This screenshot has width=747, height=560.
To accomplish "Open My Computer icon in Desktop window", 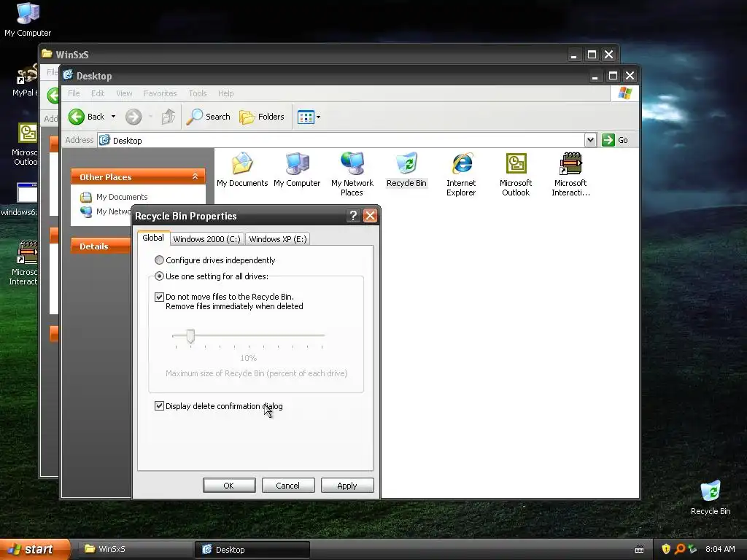I will coord(297,169).
